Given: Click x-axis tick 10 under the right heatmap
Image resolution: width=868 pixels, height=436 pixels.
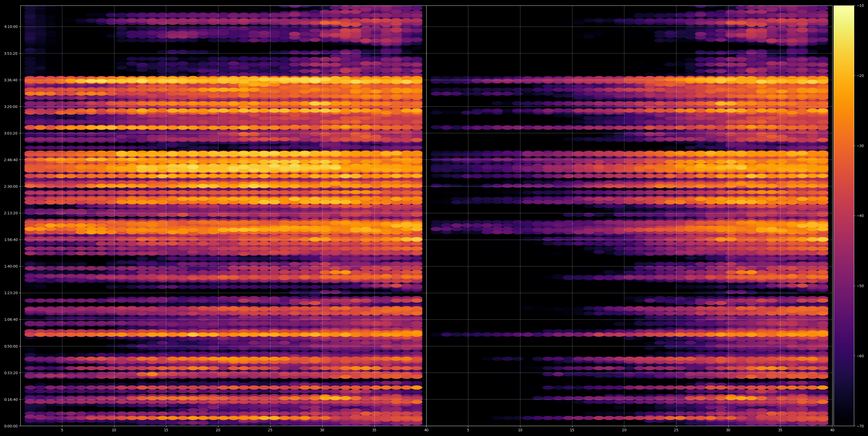Looking at the screenshot, I should point(520,430).
